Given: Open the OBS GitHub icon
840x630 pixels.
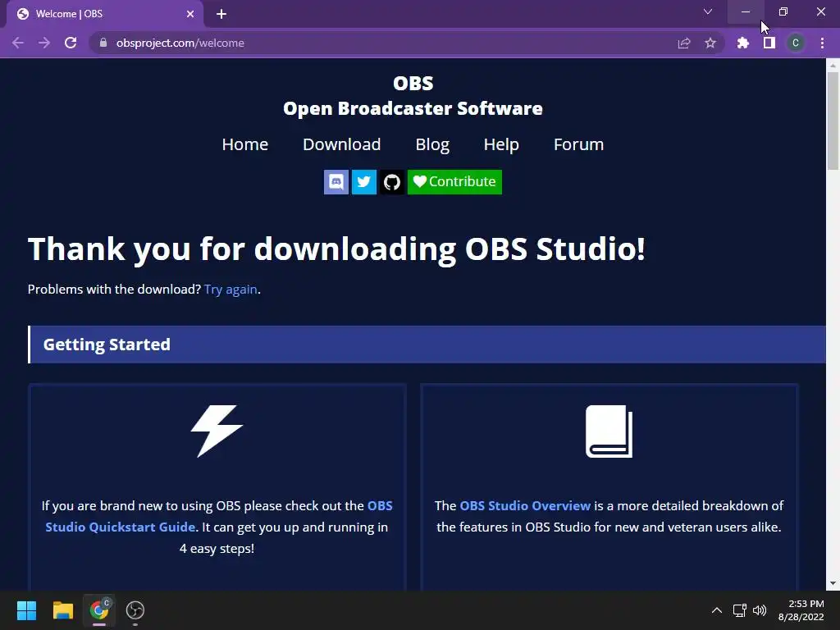Looking at the screenshot, I should (x=391, y=181).
